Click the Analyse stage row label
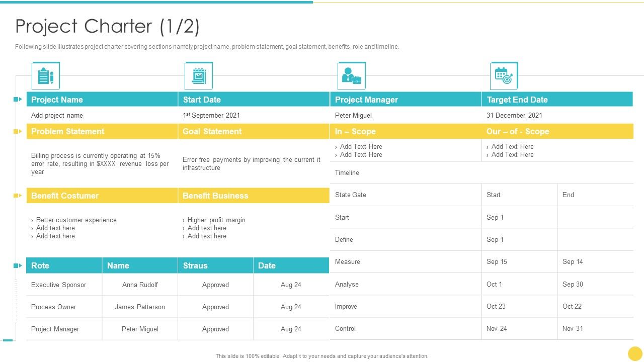The width and height of the screenshot is (644, 362). coord(347,284)
